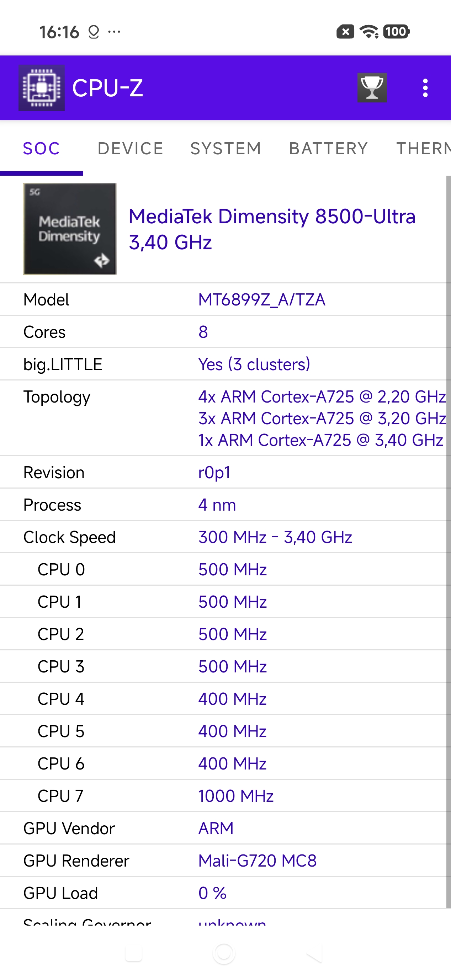Screen dimensions: 451x980
Task: Tap the CPU-Z app logo icon
Action: (x=42, y=88)
